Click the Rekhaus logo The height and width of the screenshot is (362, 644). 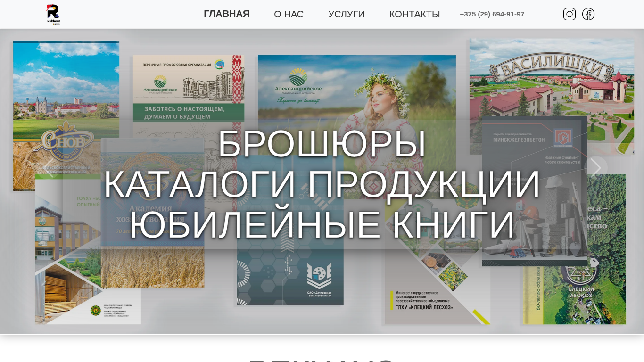(53, 14)
